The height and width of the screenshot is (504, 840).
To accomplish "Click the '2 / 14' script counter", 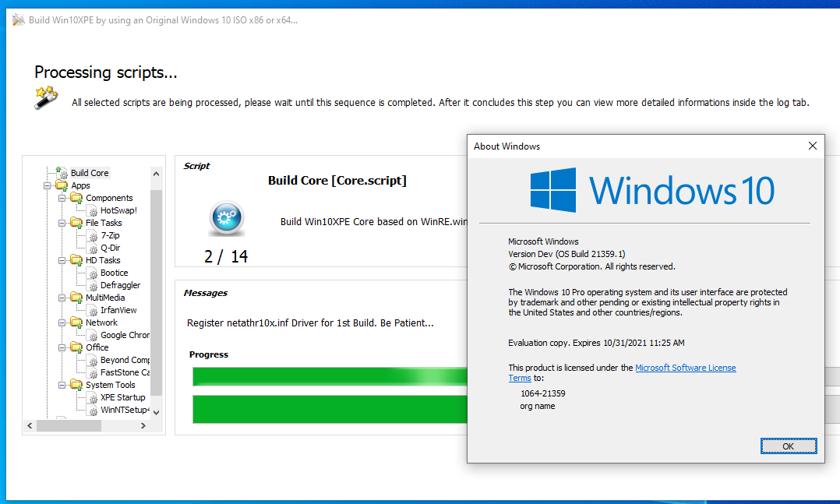I will (225, 256).
